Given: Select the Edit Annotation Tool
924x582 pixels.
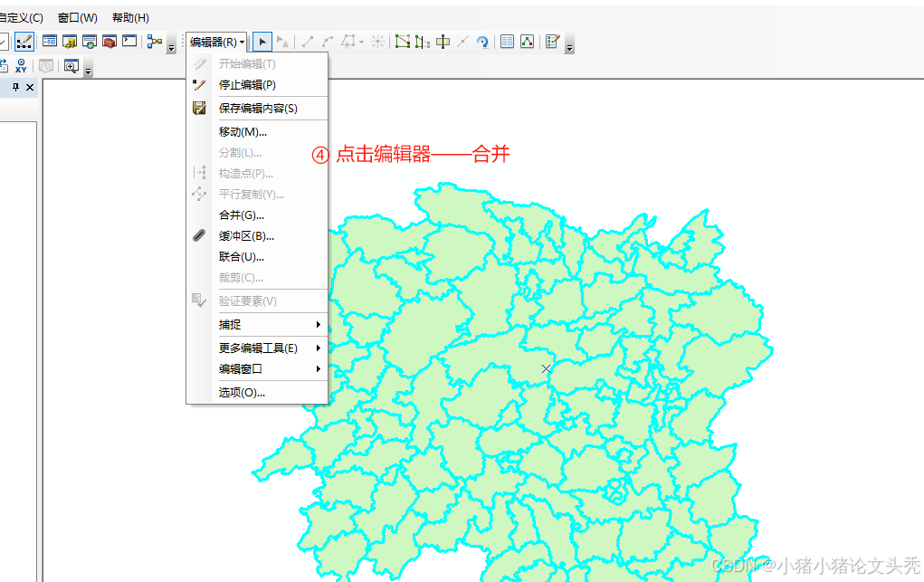Looking at the screenshot, I should click(283, 42).
